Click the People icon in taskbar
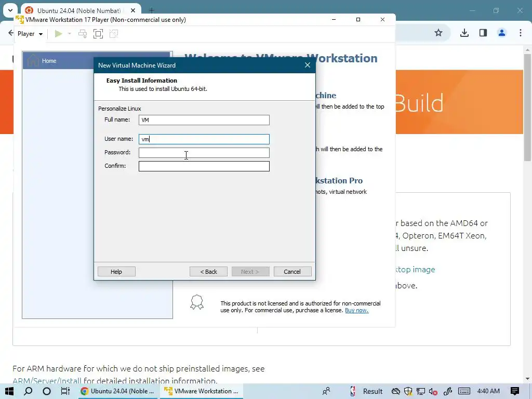 [x=326, y=391]
